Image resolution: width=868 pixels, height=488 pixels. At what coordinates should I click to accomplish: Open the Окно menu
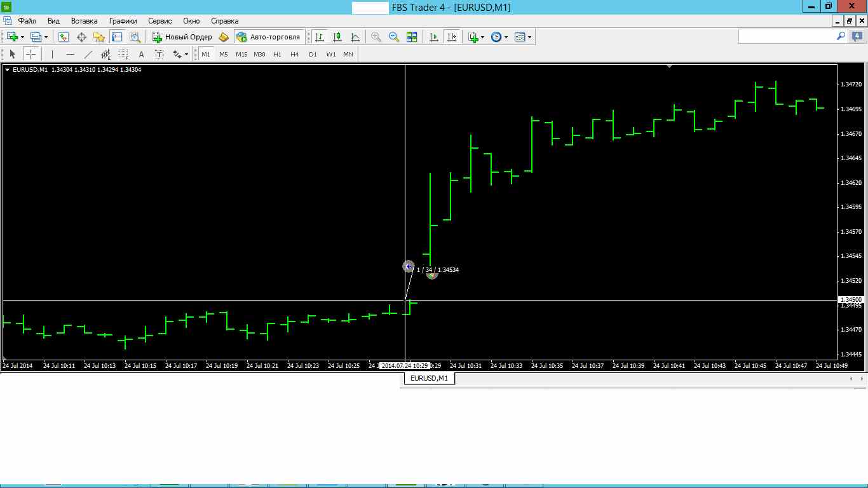191,21
